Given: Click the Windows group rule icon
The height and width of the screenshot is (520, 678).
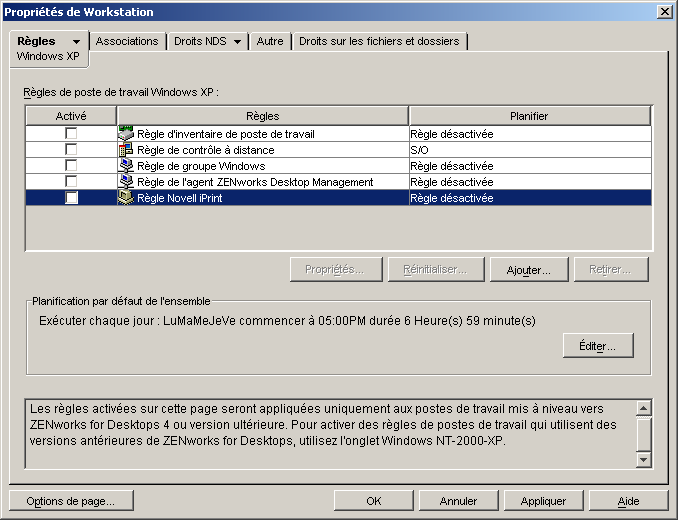Looking at the screenshot, I should (x=125, y=166).
